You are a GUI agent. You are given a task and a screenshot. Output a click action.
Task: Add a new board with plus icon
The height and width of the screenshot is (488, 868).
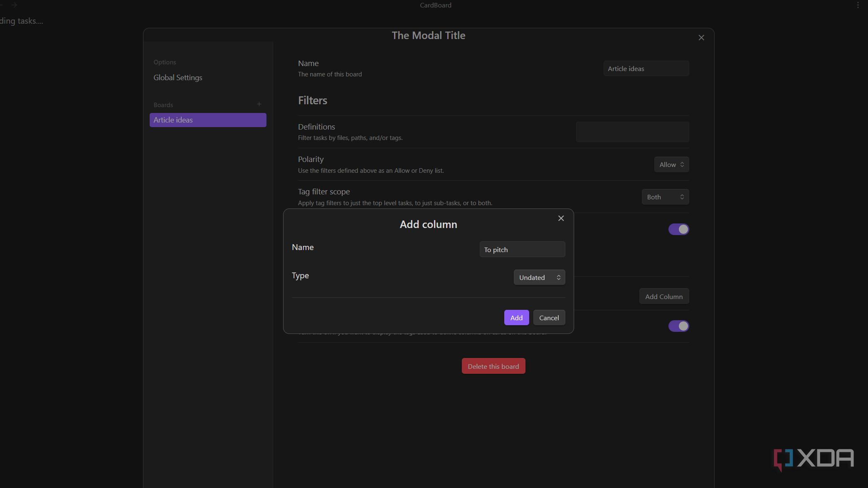(x=259, y=104)
